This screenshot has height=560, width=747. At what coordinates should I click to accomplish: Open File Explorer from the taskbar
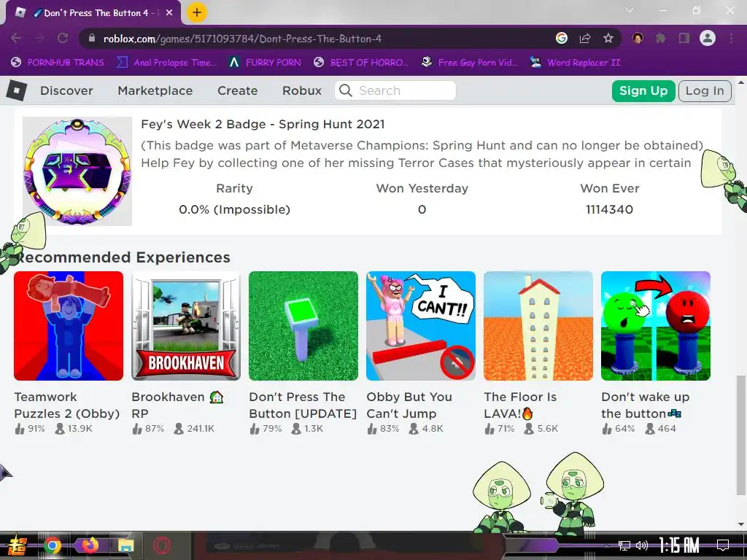(125, 545)
